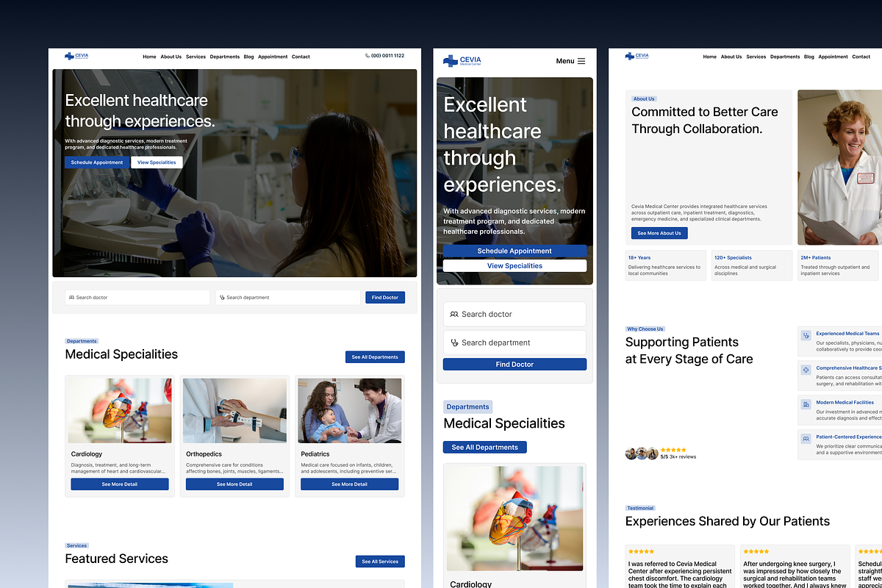The height and width of the screenshot is (588, 882).
Task: Click the stethoscope icon in the desktop Search department field
Action: pos(222,298)
